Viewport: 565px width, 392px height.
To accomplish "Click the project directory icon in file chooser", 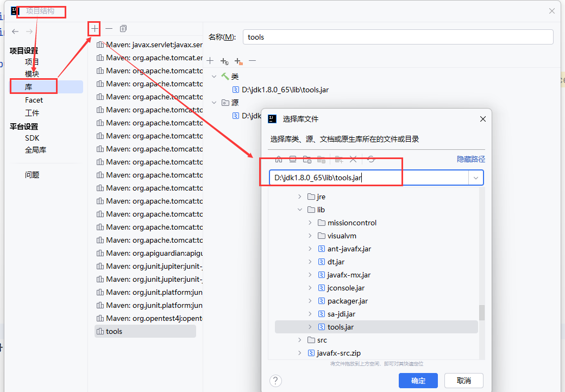I will 307,159.
